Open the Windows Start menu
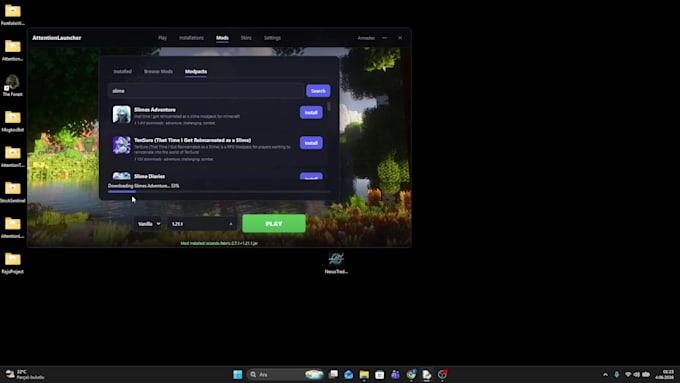Viewport: 680px width, 383px height. click(238, 374)
